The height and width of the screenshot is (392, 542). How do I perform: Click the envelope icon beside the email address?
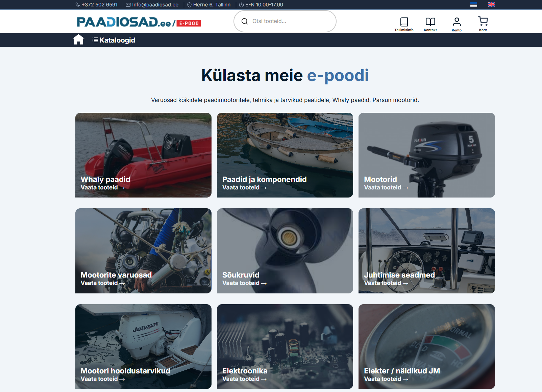tap(128, 5)
